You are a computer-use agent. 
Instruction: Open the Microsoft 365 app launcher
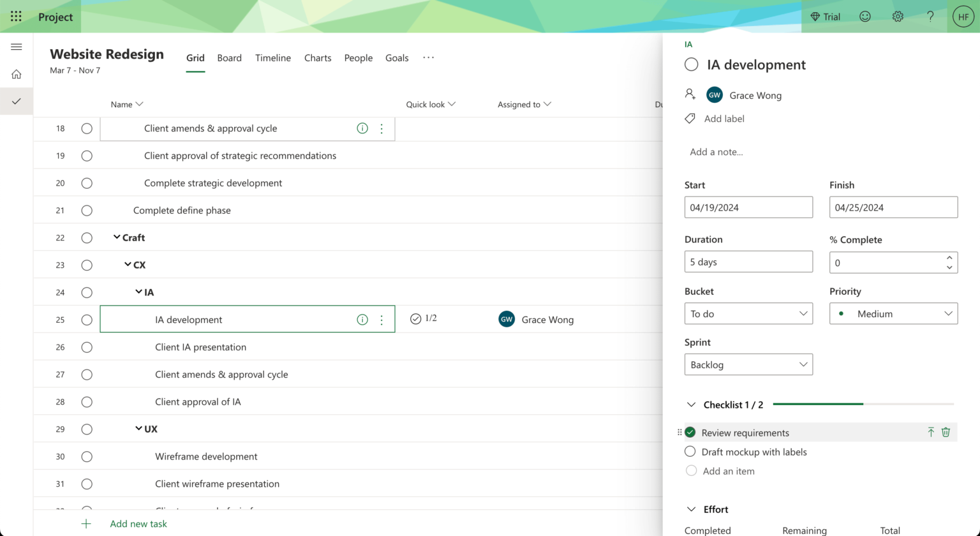tap(16, 16)
